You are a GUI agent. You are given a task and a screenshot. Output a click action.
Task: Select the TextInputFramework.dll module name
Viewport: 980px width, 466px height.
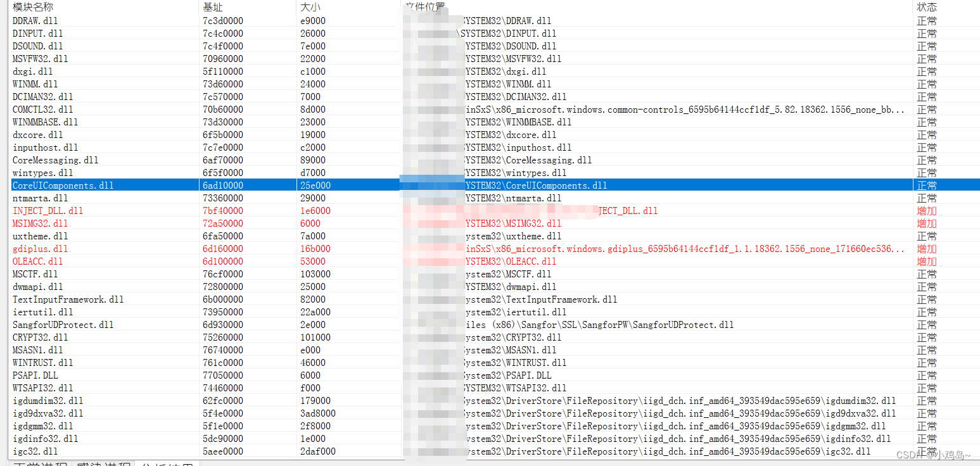pos(68,299)
